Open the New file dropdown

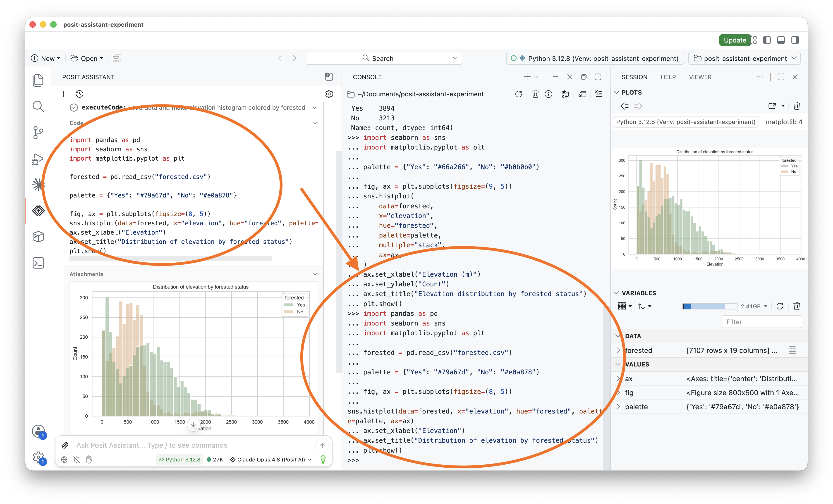(46, 58)
